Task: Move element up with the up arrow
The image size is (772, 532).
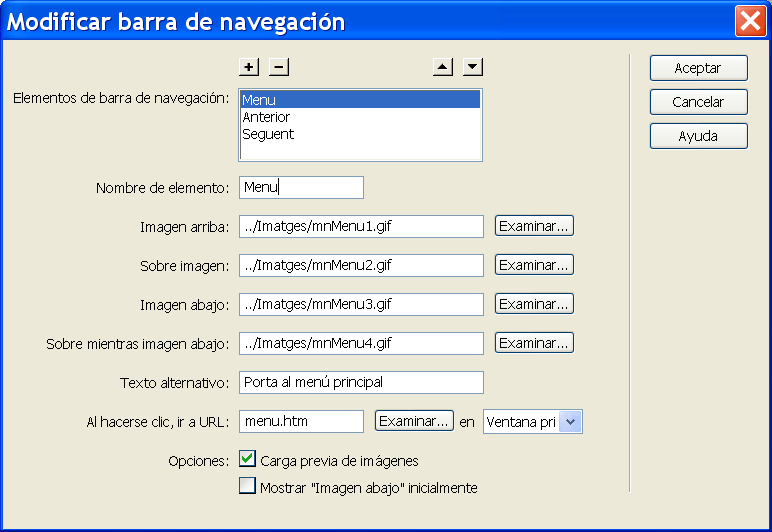Action: (x=443, y=67)
